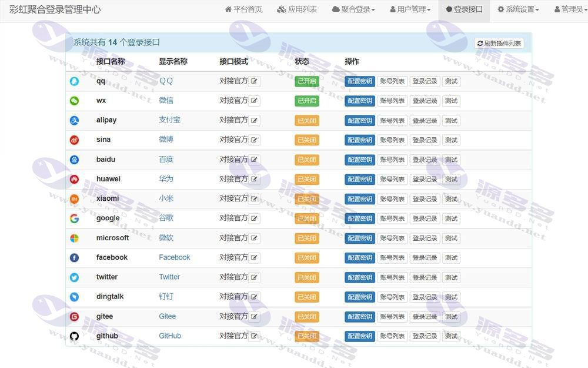Click the 彩虹聚合登录管理中心 site title
The height and width of the screenshot is (368, 588).
[55, 9]
